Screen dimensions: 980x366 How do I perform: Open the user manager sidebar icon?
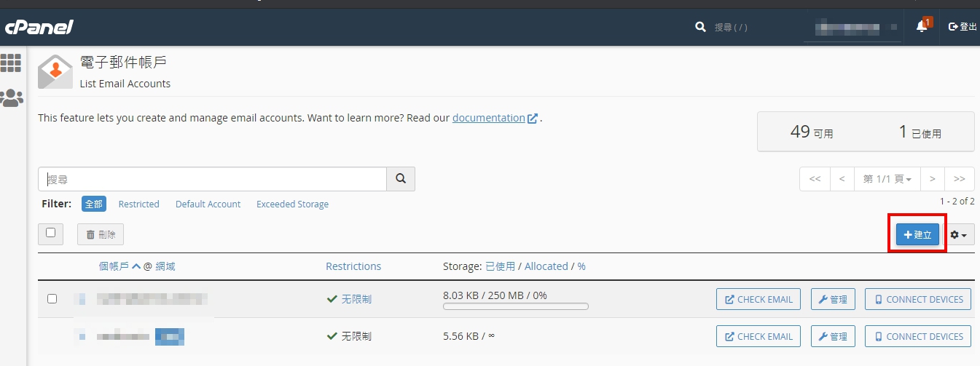click(x=11, y=98)
